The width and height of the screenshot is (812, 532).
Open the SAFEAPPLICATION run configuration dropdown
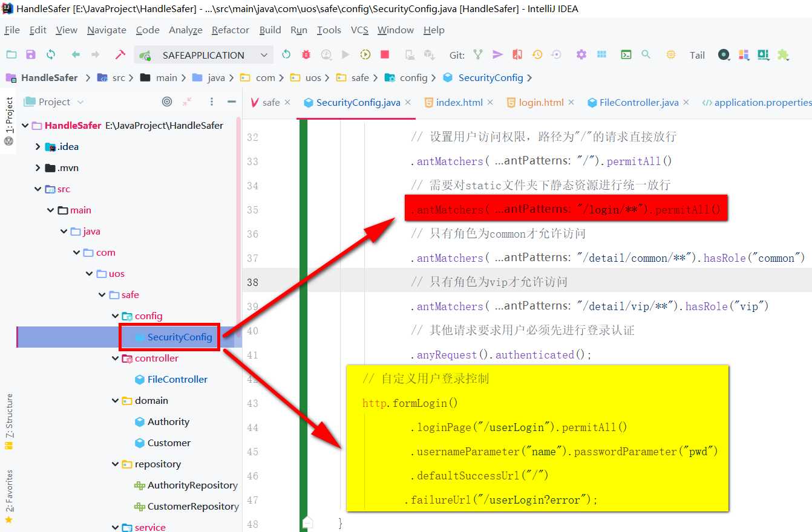(x=204, y=55)
